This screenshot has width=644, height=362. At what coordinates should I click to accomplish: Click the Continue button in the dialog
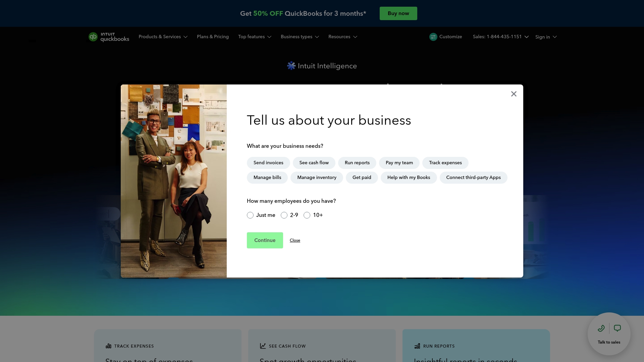265,240
